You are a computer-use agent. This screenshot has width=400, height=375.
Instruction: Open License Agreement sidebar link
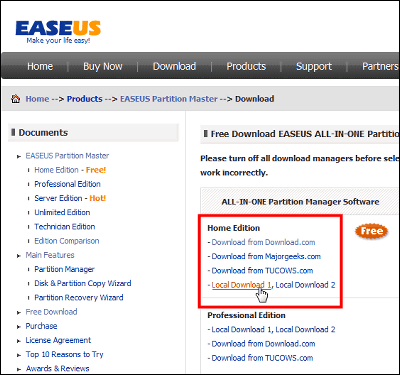click(58, 340)
